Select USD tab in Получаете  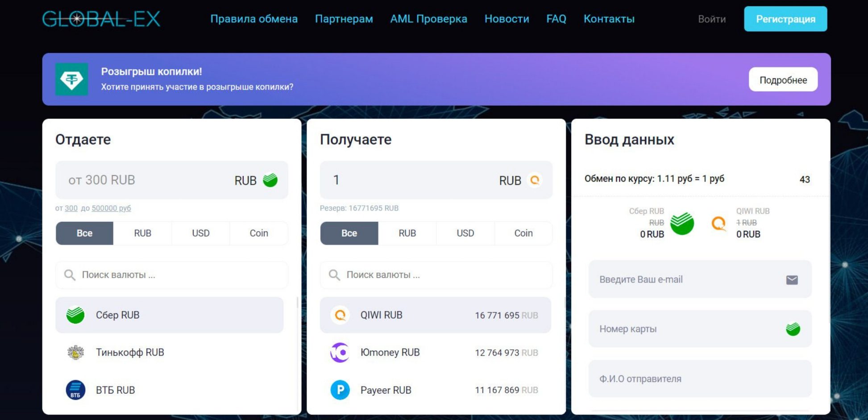pyautogui.click(x=465, y=233)
